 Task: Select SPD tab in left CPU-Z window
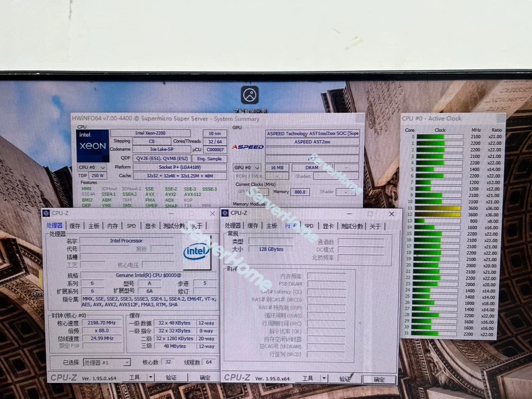click(131, 226)
